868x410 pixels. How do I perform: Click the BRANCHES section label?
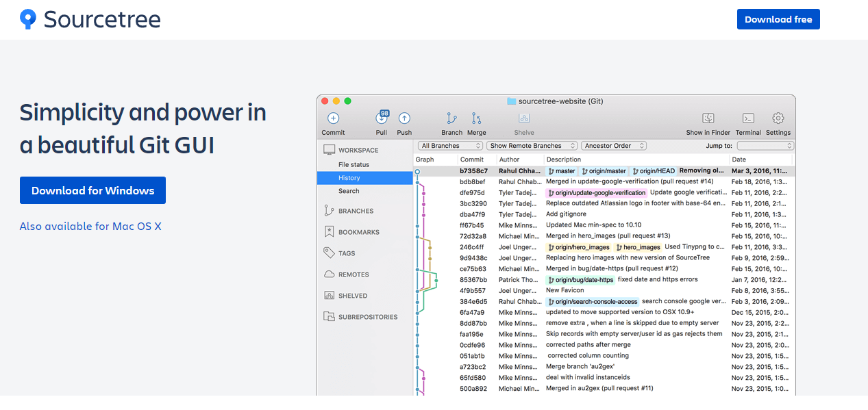coord(356,211)
